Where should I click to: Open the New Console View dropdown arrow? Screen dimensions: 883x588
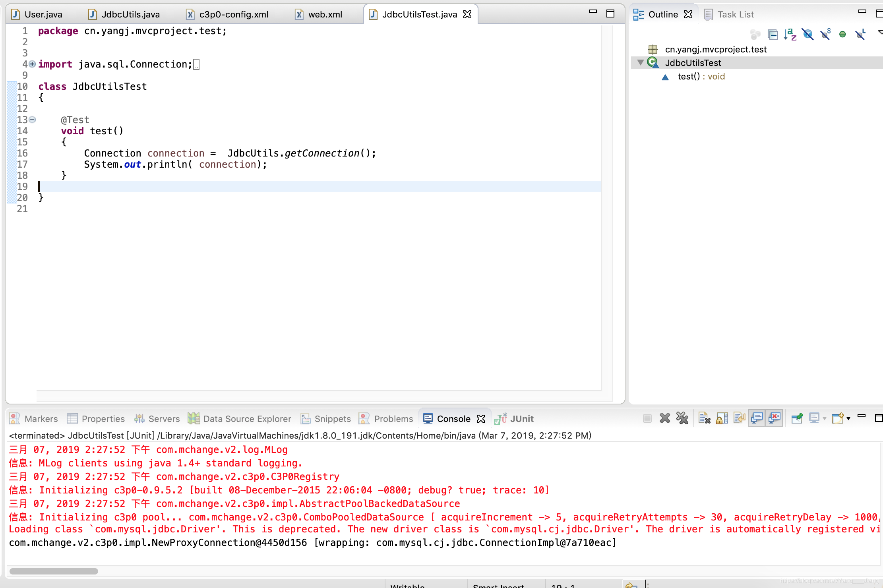pos(848,418)
